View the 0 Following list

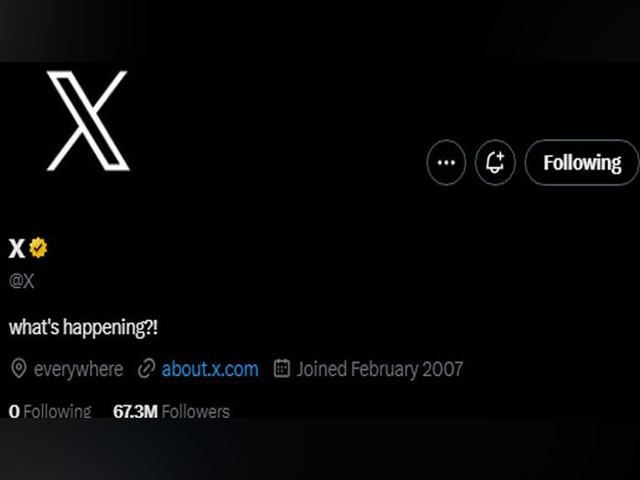[50, 411]
